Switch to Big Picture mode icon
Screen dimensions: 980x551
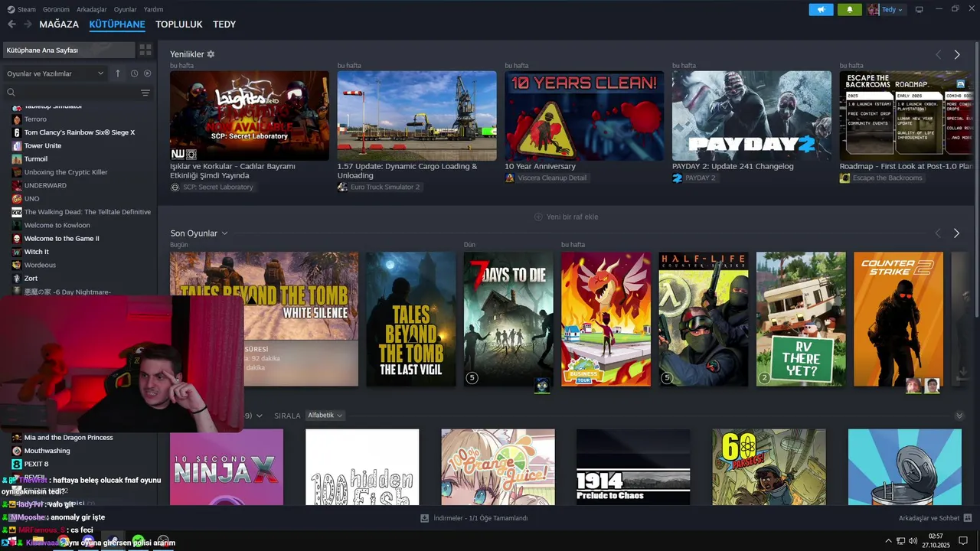pos(920,9)
